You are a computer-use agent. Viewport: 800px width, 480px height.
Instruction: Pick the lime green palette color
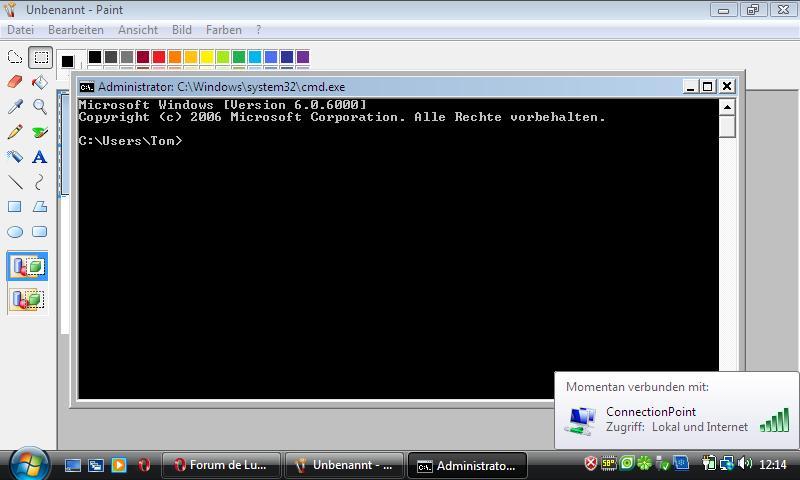pos(223,57)
